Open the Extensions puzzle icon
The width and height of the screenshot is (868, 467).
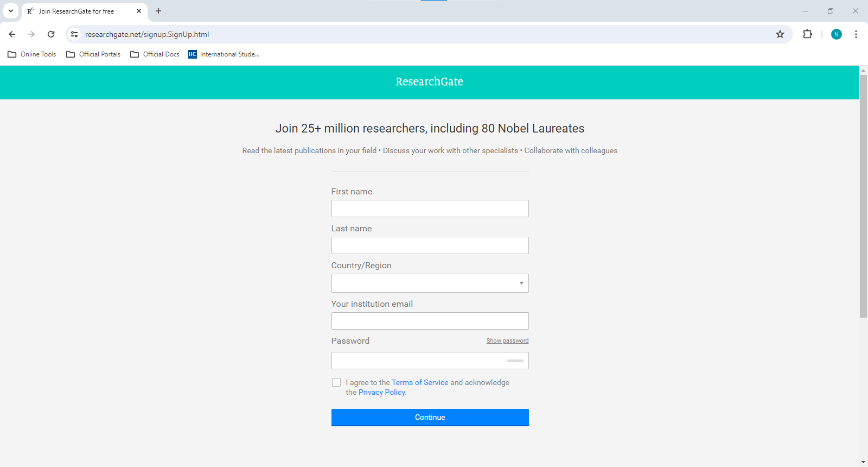[807, 34]
